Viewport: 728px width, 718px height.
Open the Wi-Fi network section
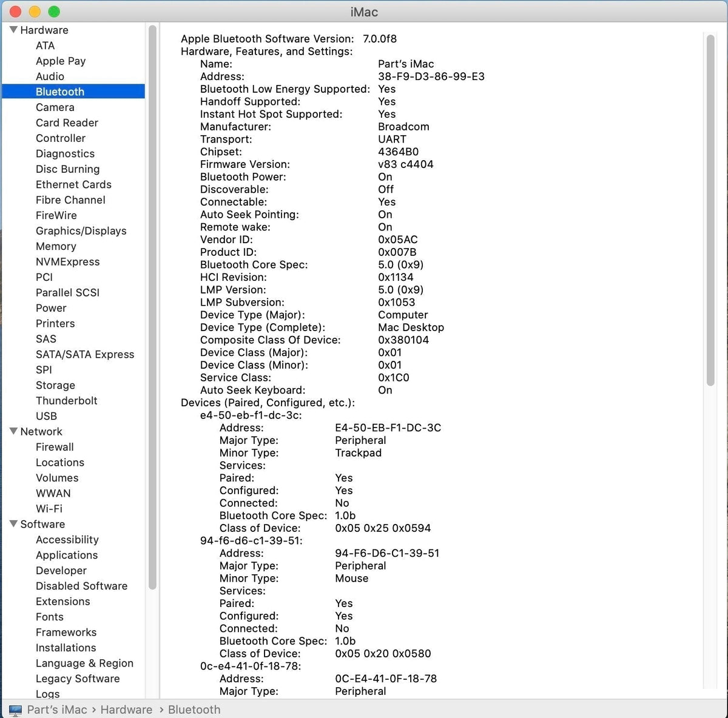pyautogui.click(x=49, y=508)
